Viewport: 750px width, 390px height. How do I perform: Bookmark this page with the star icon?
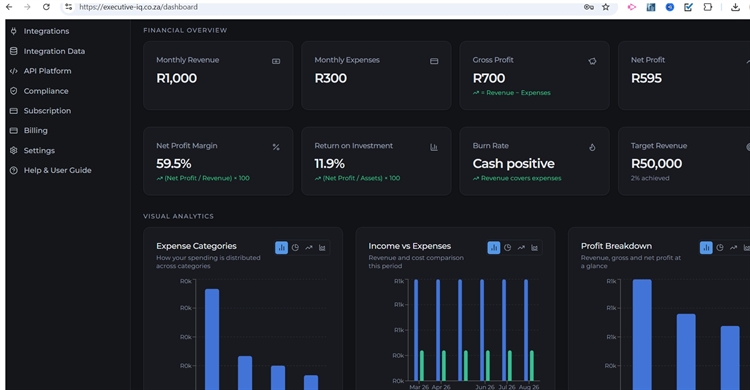(x=606, y=7)
